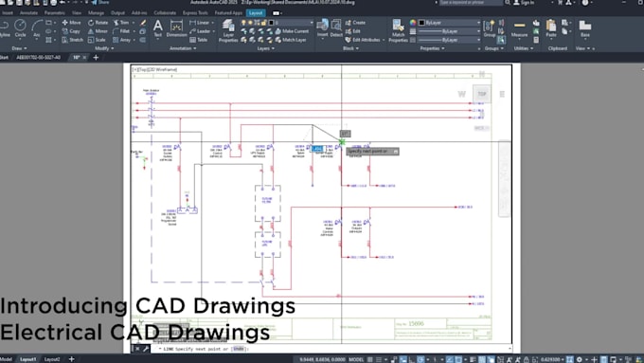
Task: Click the Rotate tool
Action: point(98,23)
